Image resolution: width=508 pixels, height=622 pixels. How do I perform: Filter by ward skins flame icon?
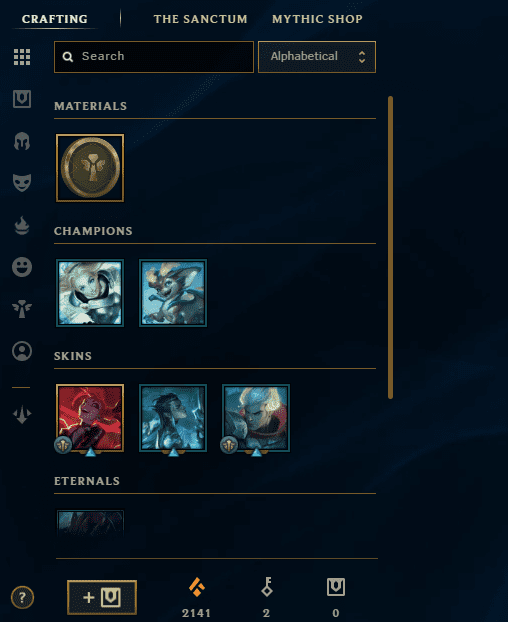tap(22, 225)
